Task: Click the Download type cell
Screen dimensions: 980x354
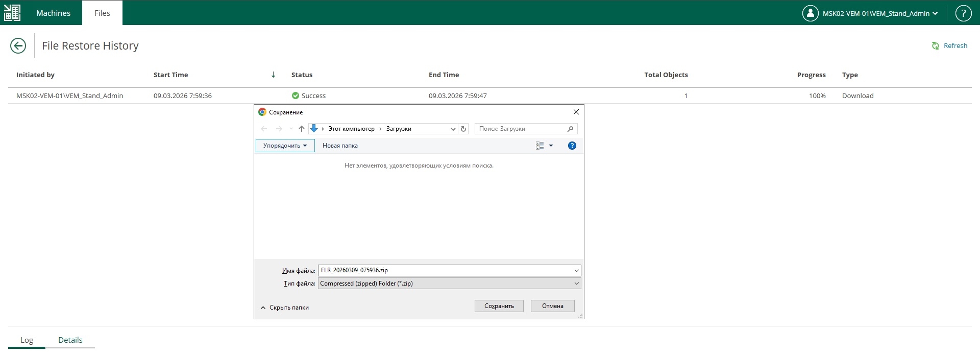Action: click(857, 96)
